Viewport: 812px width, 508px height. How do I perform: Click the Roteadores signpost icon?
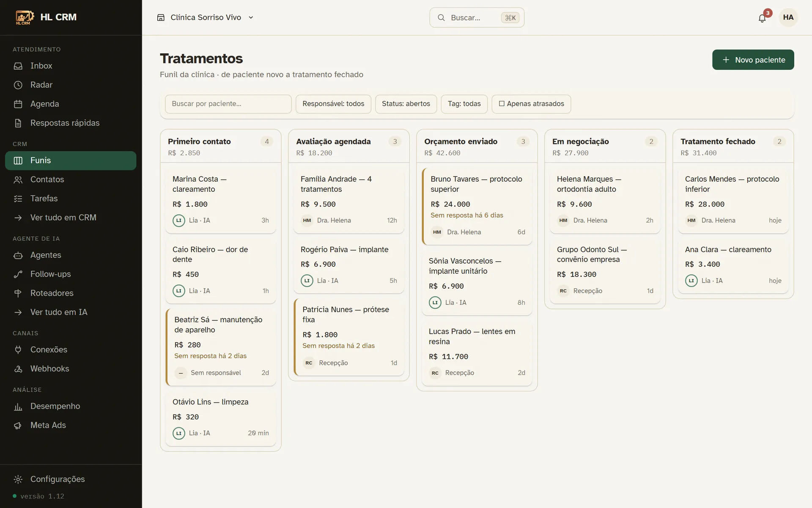(18, 293)
